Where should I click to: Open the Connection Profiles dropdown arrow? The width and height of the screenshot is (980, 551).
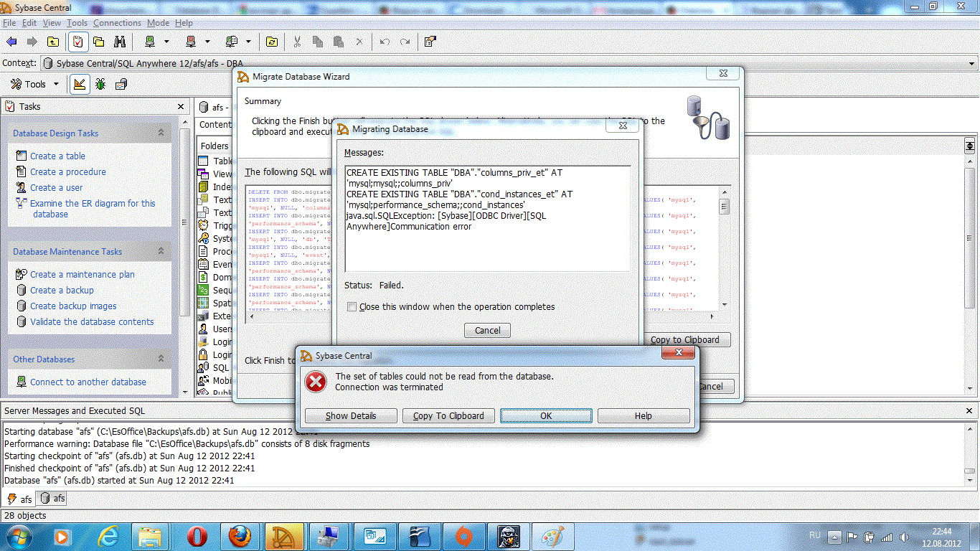(248, 42)
